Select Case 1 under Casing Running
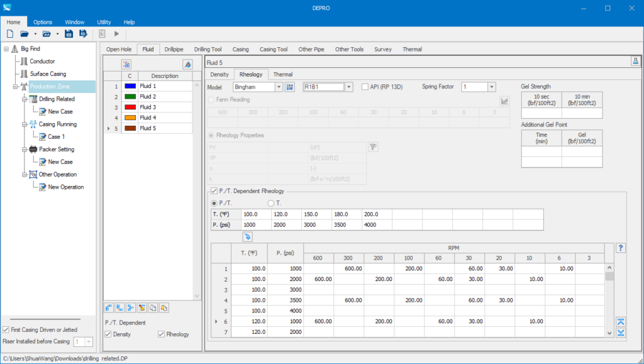Viewport: 644px width, 364px height. [56, 136]
